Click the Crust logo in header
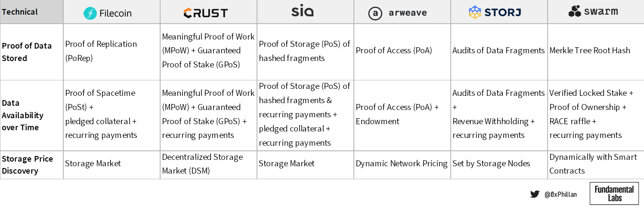This screenshot has height=208, width=644. [205, 13]
